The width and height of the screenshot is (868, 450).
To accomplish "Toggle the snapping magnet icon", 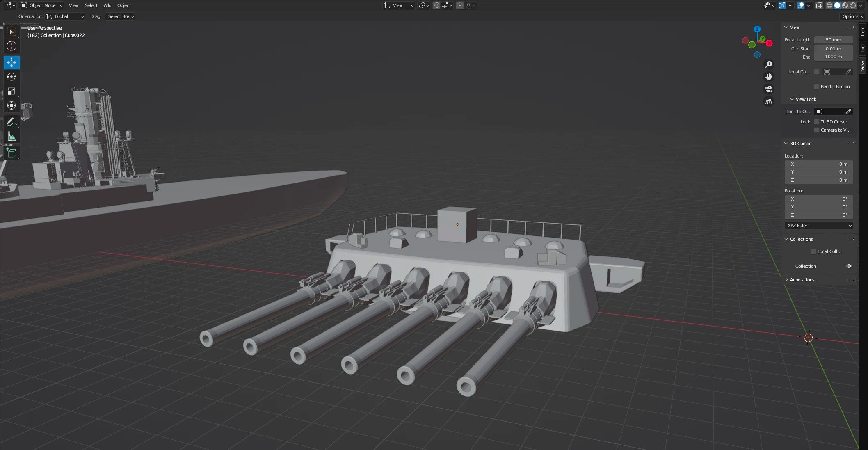I will [x=436, y=5].
